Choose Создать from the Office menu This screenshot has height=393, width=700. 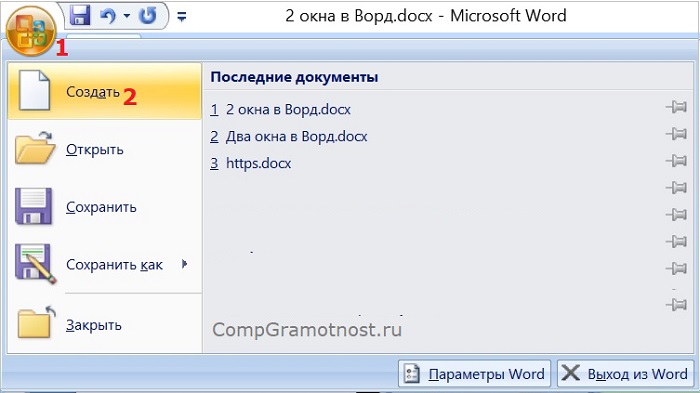point(105,92)
